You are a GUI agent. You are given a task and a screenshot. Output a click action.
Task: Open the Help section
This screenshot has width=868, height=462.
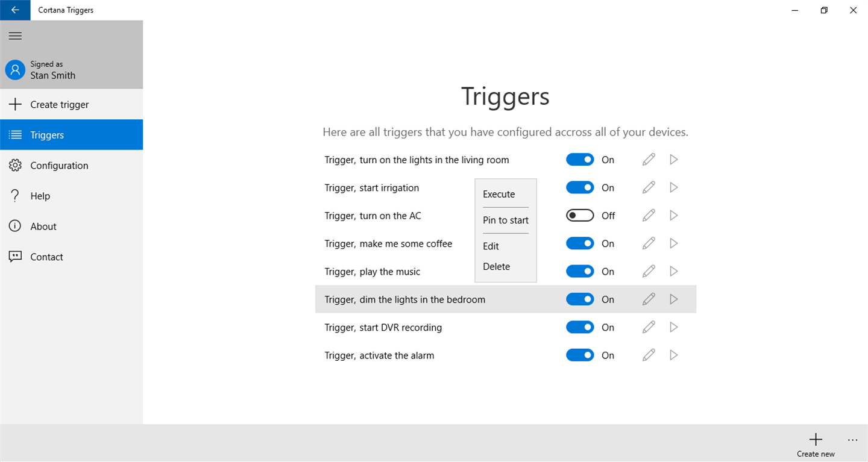coord(40,196)
